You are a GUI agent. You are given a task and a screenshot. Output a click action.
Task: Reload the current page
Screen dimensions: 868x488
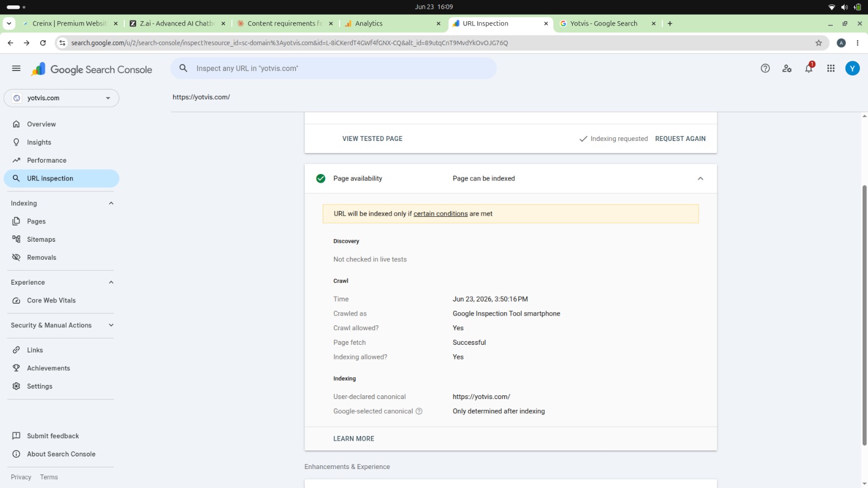43,43
